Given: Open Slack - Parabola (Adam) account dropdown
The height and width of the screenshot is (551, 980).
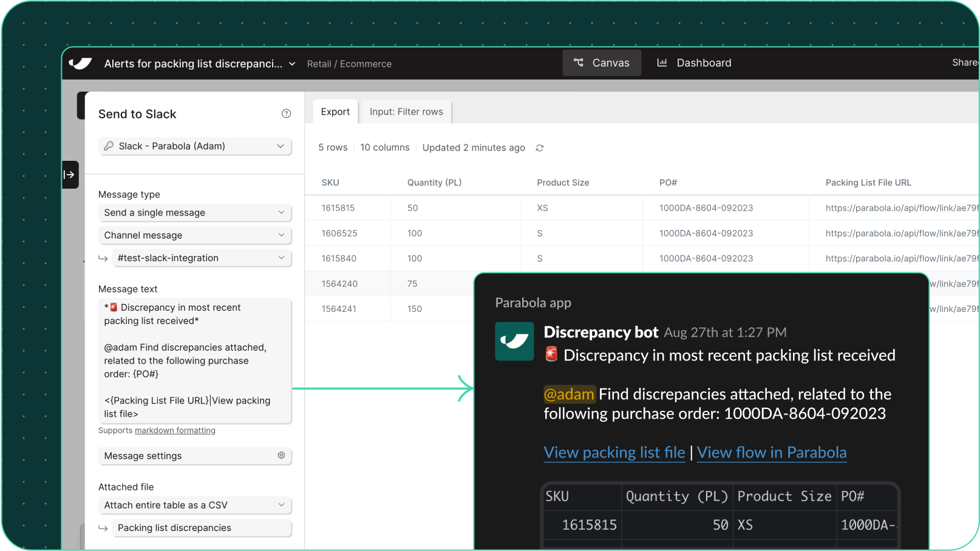Looking at the screenshot, I should 195,146.
